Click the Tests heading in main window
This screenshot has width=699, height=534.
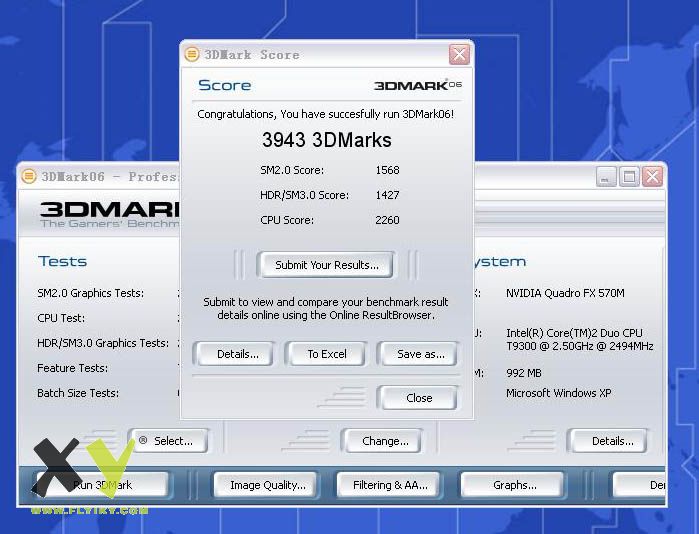62,261
